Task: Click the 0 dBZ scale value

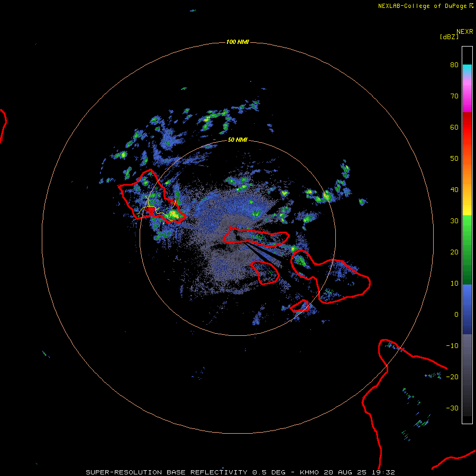Action: 456,315
